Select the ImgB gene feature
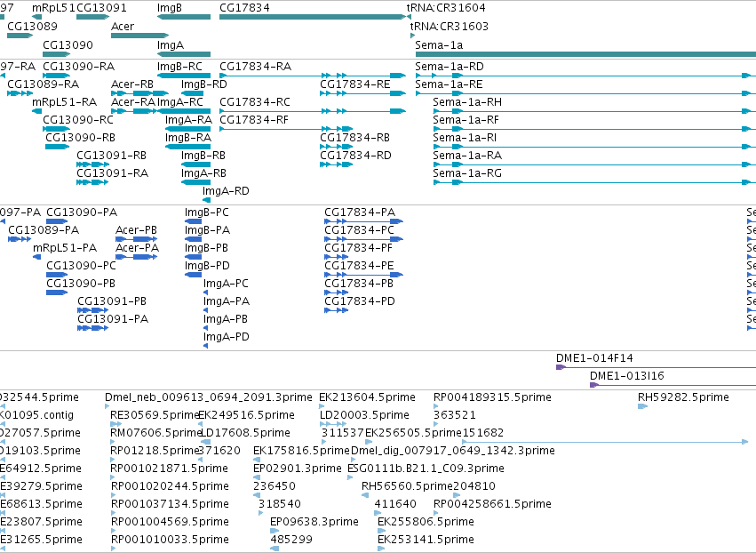 coord(184,17)
